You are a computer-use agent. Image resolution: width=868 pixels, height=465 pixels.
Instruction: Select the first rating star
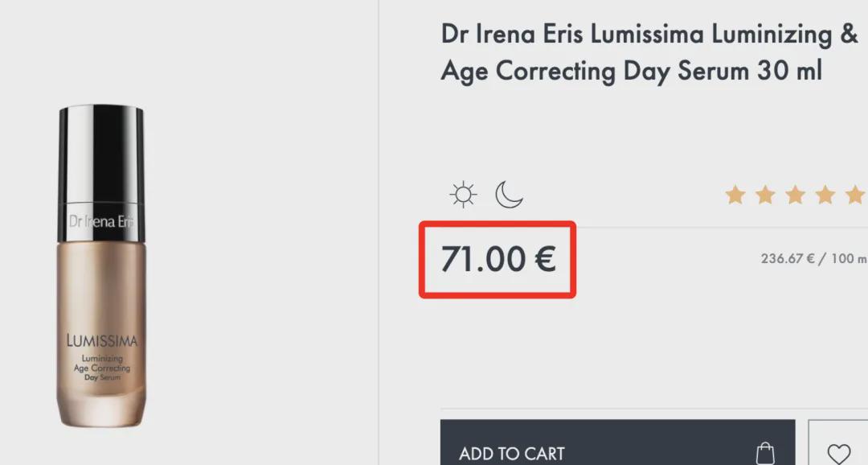pos(735,195)
